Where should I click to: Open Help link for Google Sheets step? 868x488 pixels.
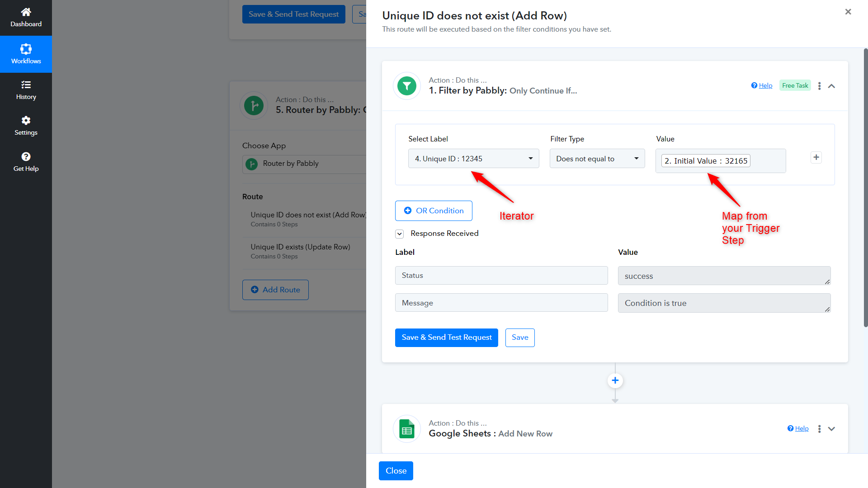[x=798, y=428]
